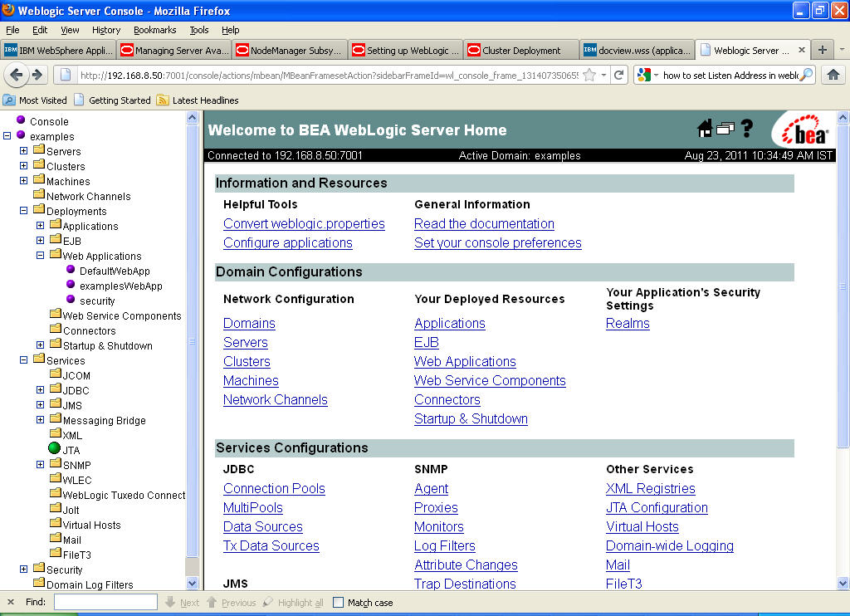Close the Find bar
This screenshot has width=850, height=616.
[10, 602]
